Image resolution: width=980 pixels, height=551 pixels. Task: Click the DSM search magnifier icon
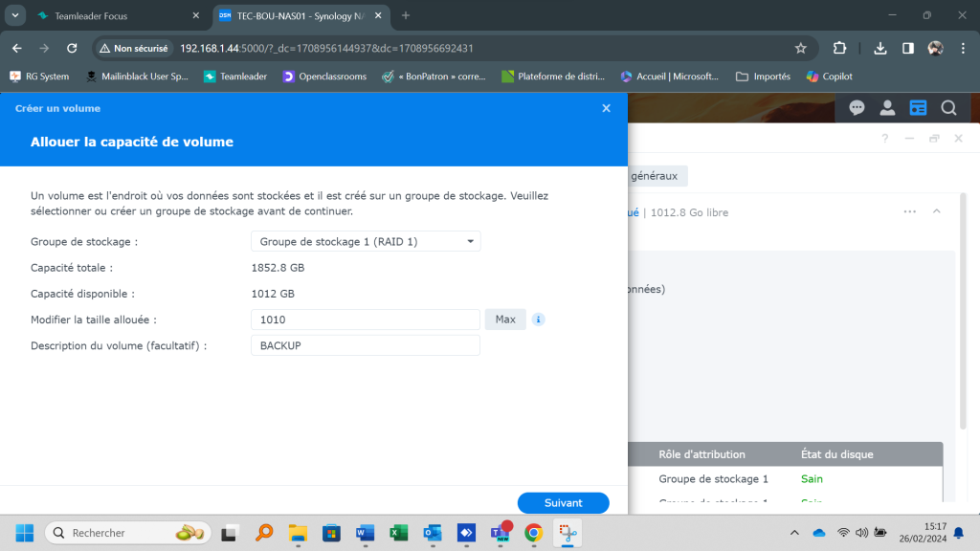tap(948, 108)
